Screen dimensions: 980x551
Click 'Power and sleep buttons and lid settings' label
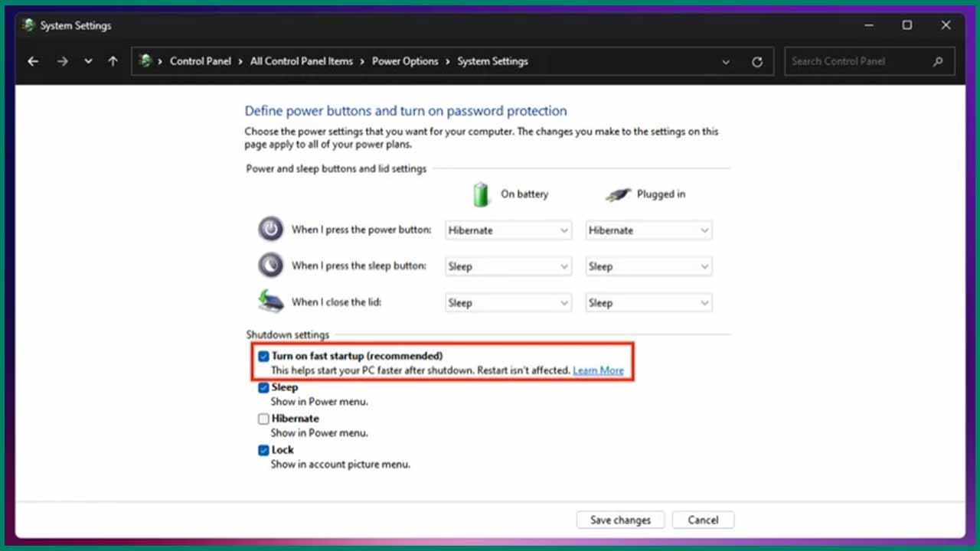click(x=336, y=168)
